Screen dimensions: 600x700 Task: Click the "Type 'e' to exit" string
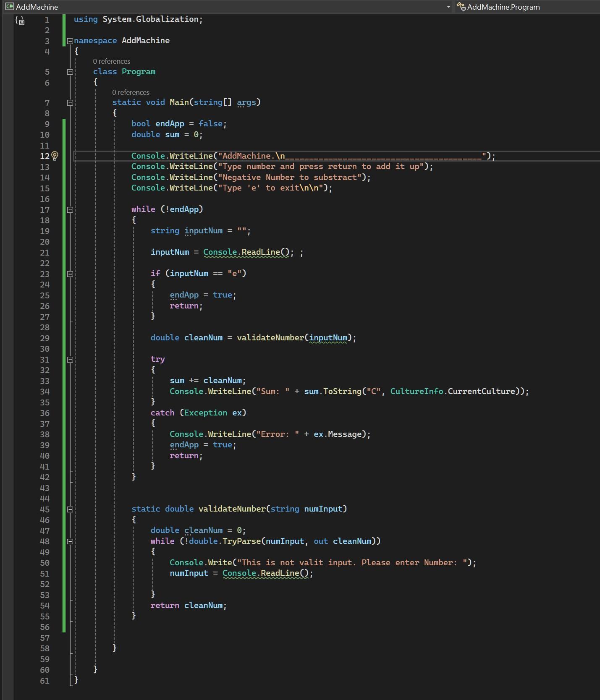[x=270, y=188]
